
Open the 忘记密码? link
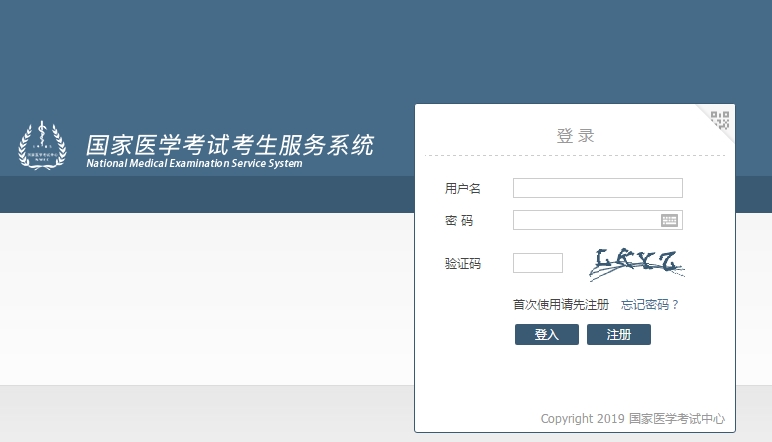(649, 305)
